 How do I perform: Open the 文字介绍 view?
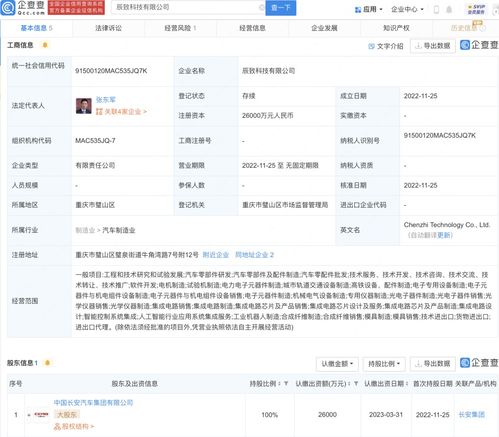coord(386,46)
